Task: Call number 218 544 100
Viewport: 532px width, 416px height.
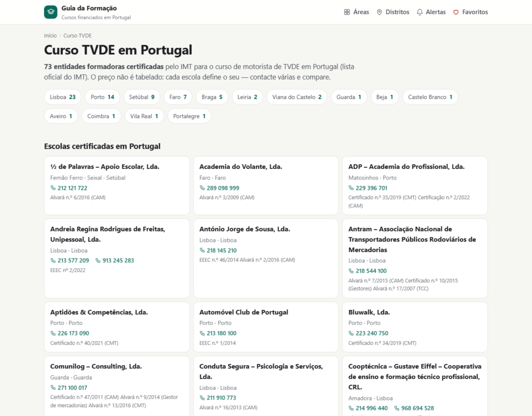Action: point(368,270)
